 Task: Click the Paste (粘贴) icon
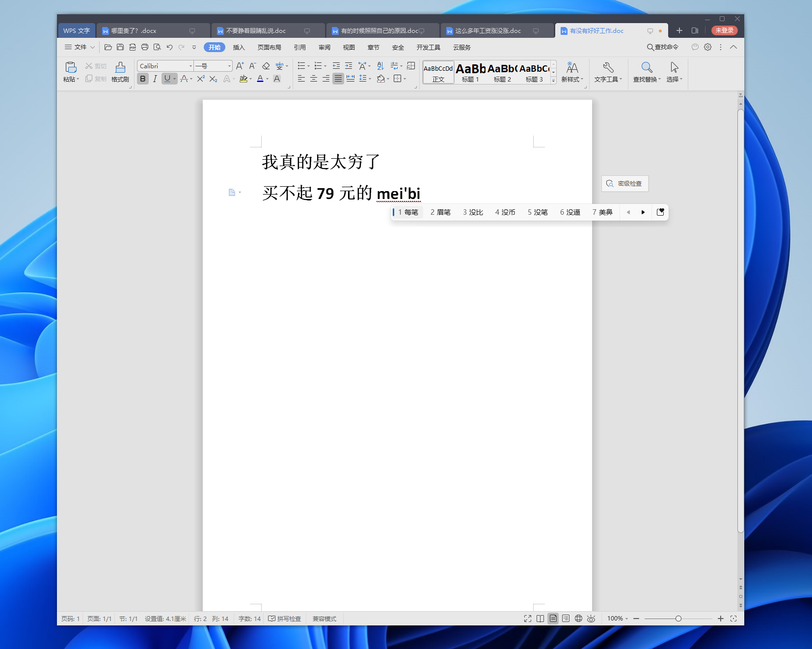(x=71, y=67)
